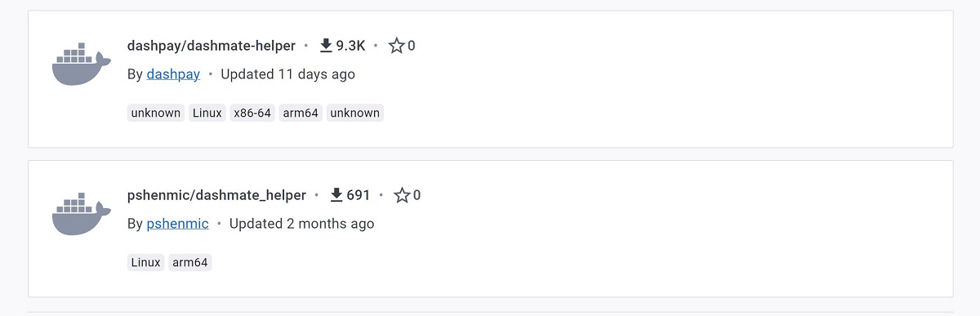980x316 pixels.
Task: Click the star icon for dashpay/dashmate-helper
Action: [x=396, y=46]
